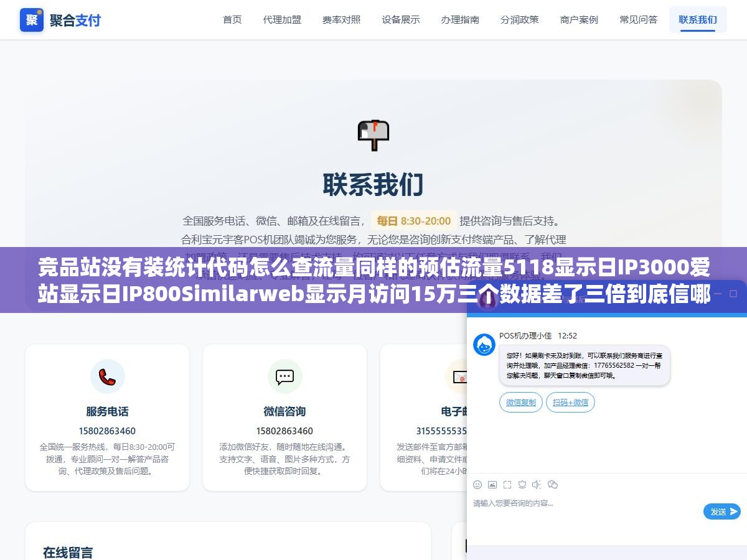The height and width of the screenshot is (560, 747).
Task: Click the number 15802863460 under 服务电话
Action: pyautogui.click(x=107, y=431)
